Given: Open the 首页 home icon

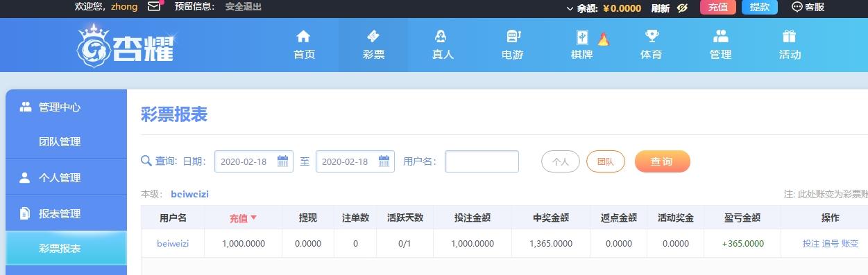Looking at the screenshot, I should [x=303, y=37].
